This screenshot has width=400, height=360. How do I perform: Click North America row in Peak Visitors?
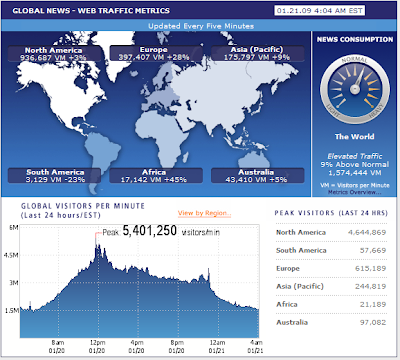[x=331, y=232]
